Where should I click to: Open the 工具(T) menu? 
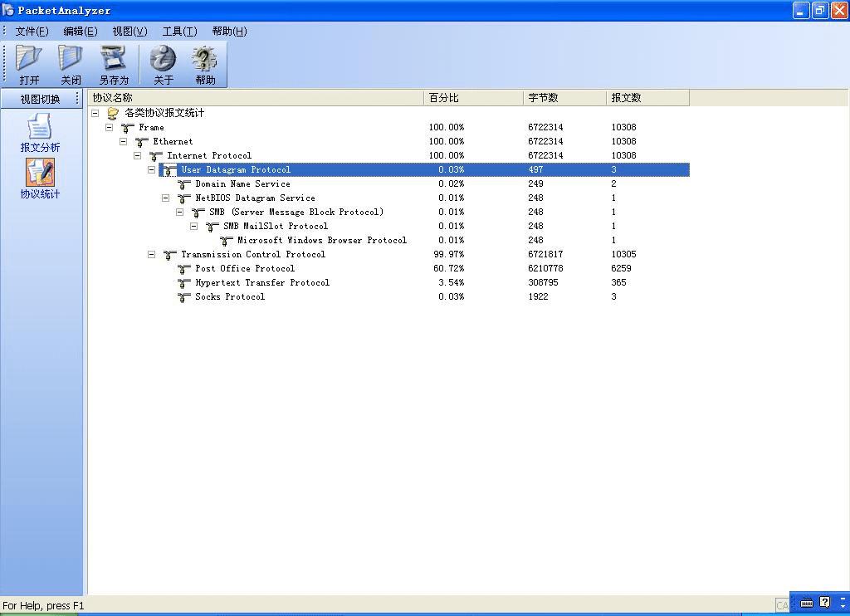tap(179, 32)
